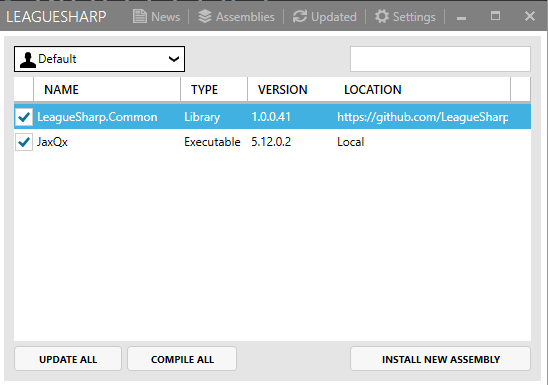
Task: Switch to the Assemblies tab
Action: pyautogui.click(x=236, y=16)
